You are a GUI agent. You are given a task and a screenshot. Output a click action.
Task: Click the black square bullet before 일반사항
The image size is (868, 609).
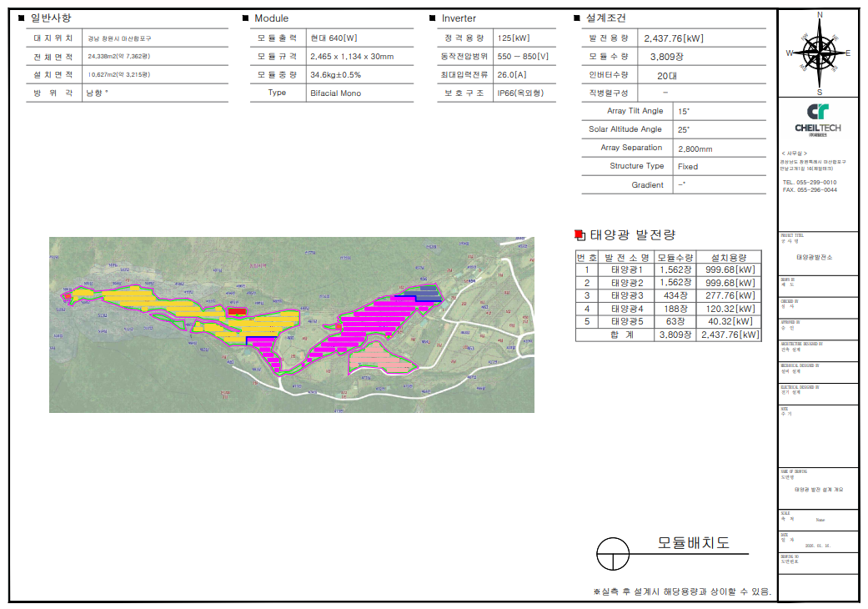tap(22, 18)
